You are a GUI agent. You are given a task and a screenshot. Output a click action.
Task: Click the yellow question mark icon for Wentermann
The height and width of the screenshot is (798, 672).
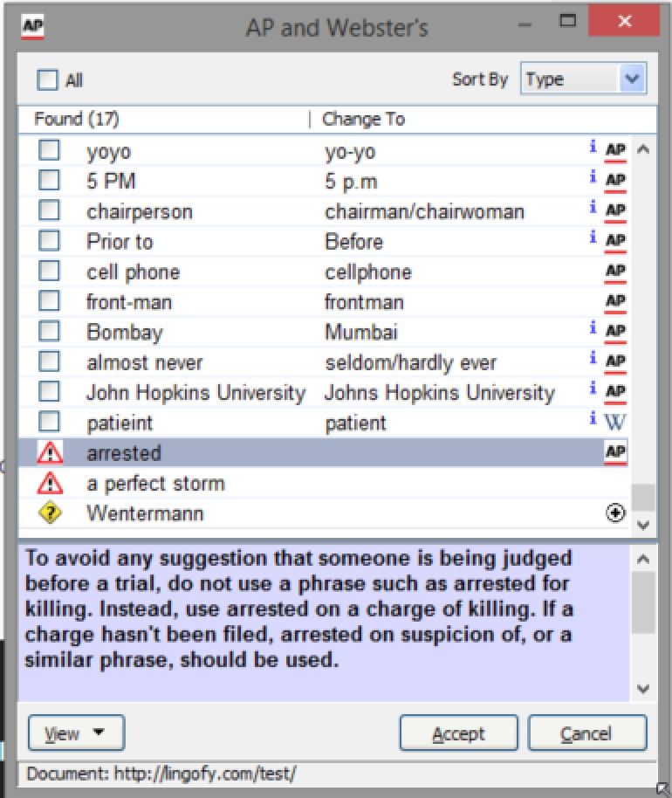click(x=50, y=513)
